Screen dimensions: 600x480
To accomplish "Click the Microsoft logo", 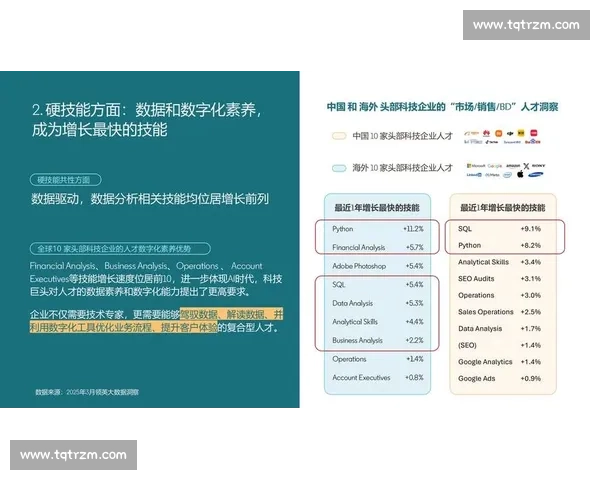I will [x=476, y=166].
